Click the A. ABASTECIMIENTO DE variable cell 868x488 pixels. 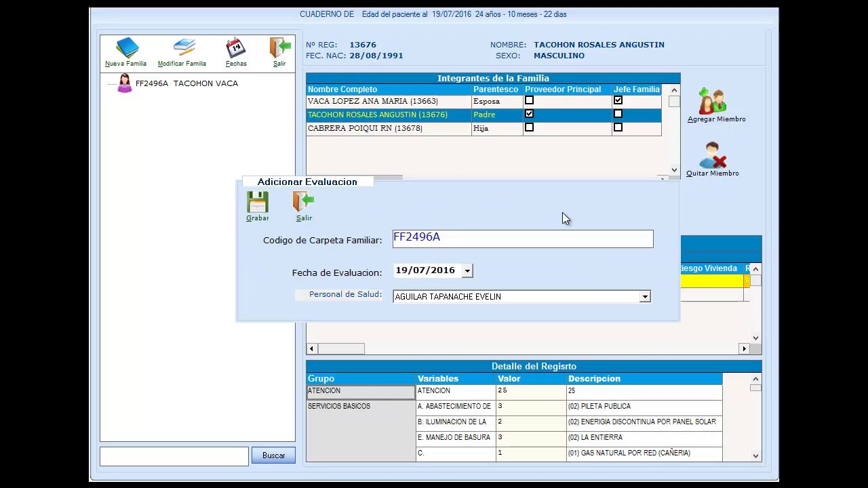click(456, 407)
